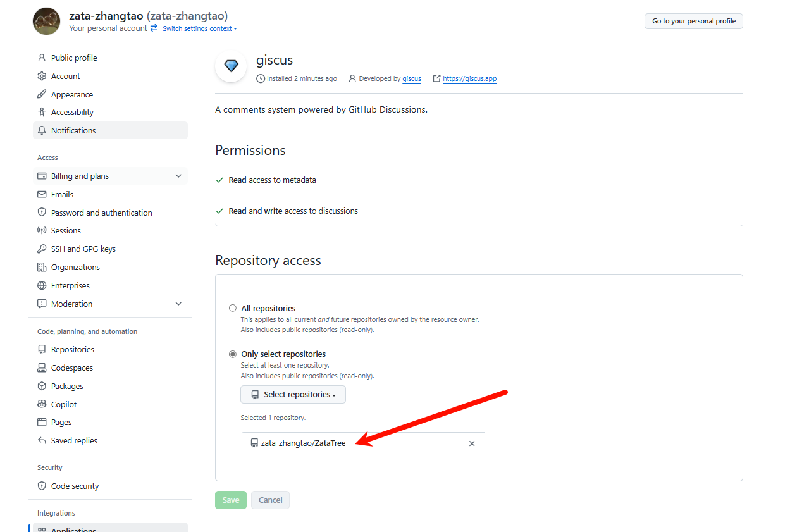Click the Packages icon in sidebar

[x=42, y=386]
